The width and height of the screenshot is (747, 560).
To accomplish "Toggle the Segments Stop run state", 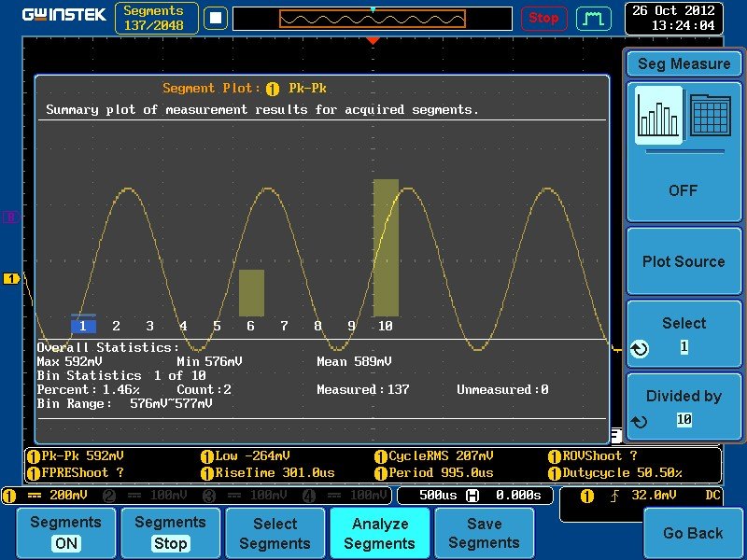I will click(x=170, y=533).
